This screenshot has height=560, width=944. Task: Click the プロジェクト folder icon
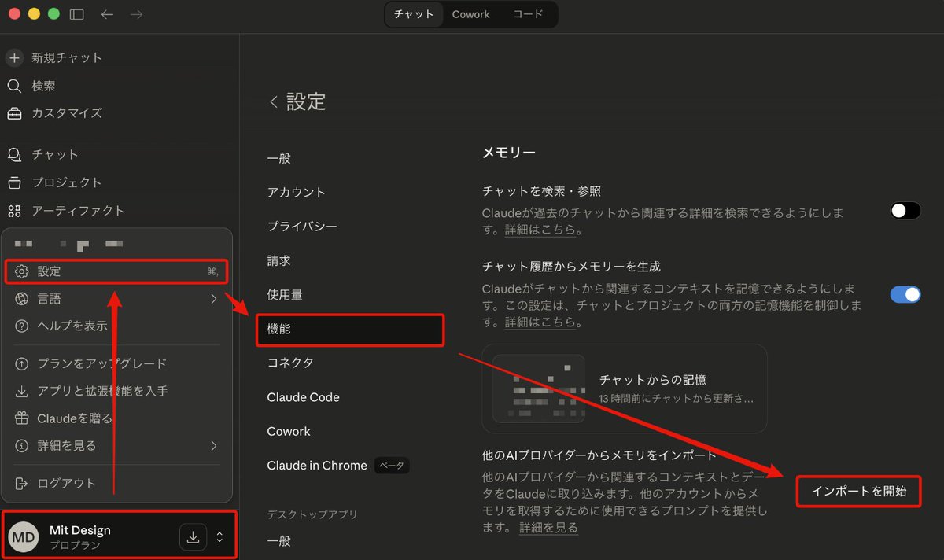14,182
